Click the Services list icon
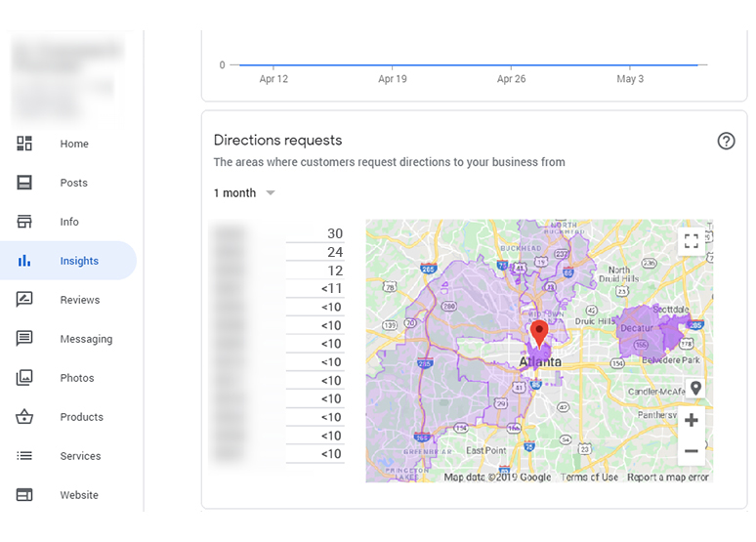The image size is (756, 542). click(24, 456)
